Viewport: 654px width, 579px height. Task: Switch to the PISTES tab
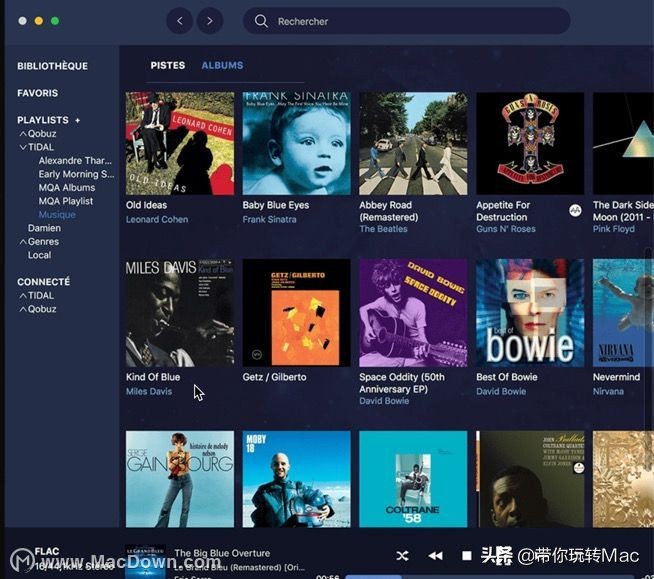[168, 65]
